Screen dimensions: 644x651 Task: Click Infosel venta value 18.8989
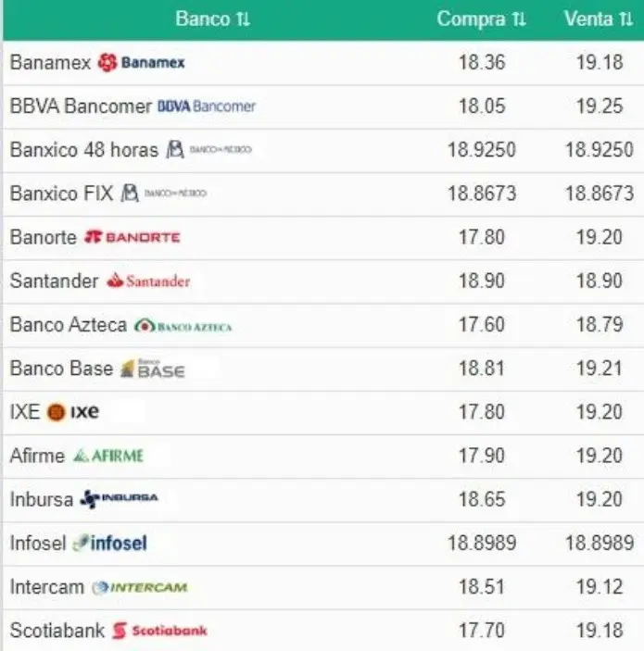[x=600, y=543]
